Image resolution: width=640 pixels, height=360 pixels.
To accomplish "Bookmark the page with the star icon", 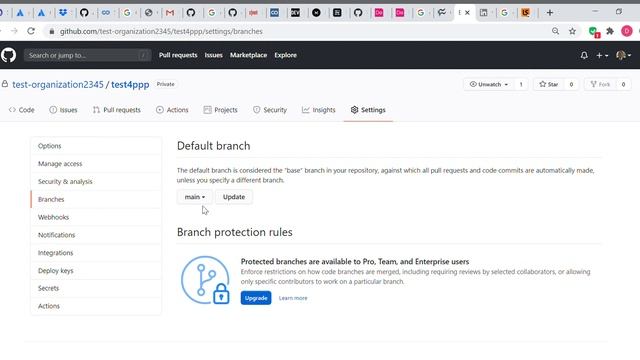I will (572, 31).
